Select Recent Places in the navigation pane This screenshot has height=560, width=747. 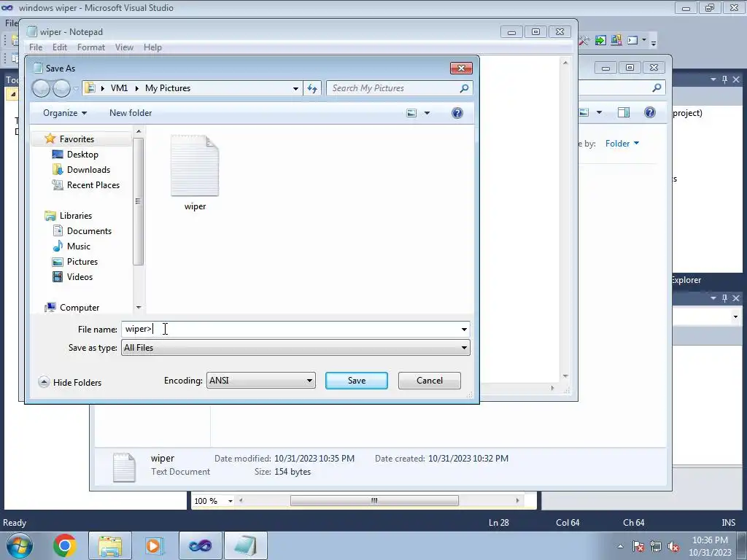tap(93, 184)
